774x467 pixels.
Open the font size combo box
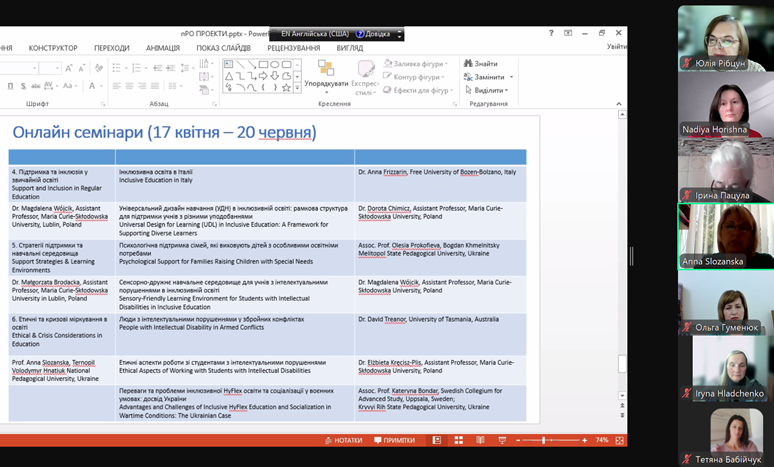pyautogui.click(x=50, y=68)
